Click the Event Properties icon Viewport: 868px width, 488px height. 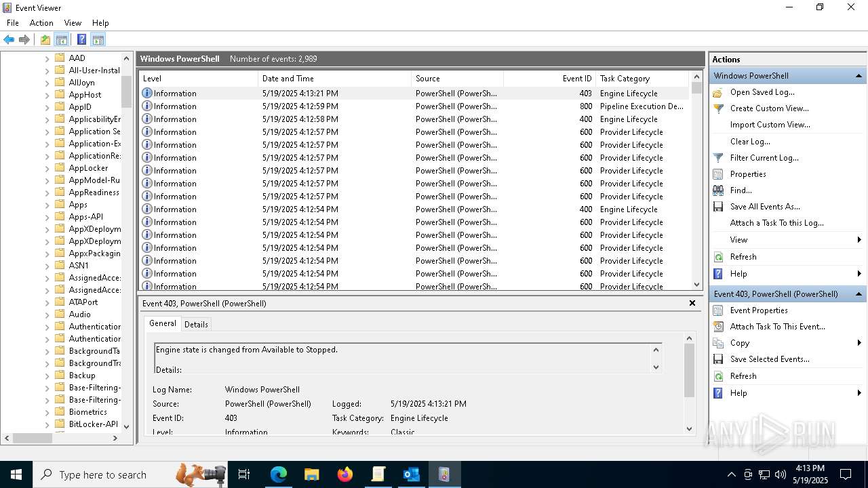click(718, 310)
